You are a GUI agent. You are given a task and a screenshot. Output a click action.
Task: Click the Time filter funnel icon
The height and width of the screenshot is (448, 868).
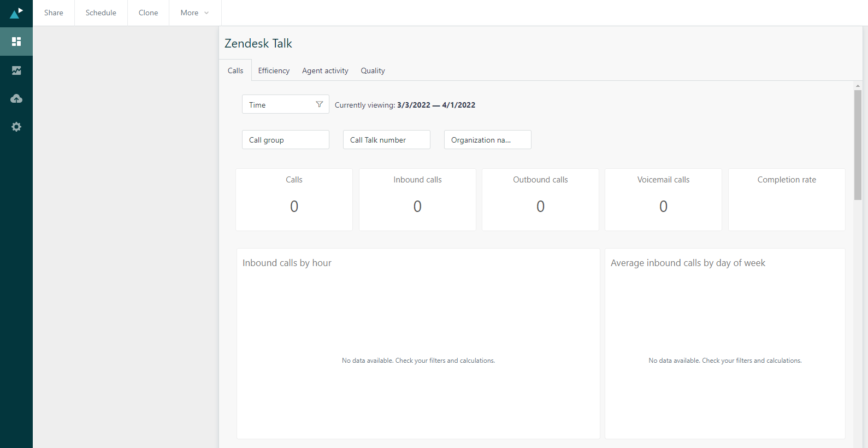tap(320, 104)
